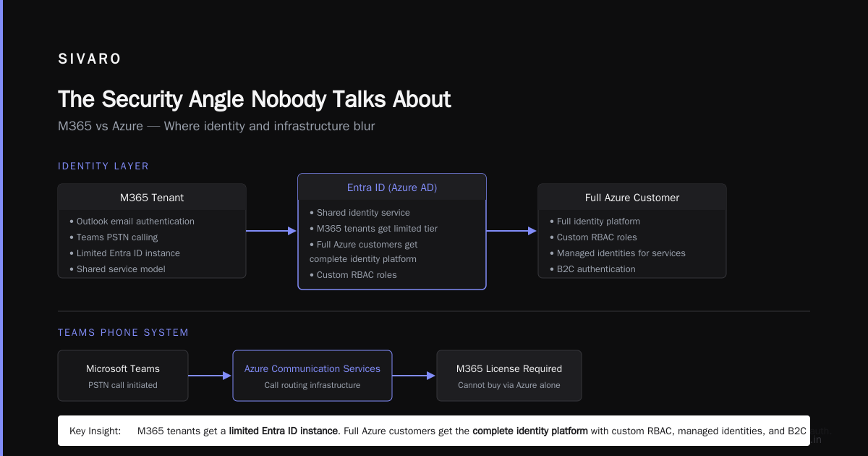868x456 pixels.
Task: Click the arrow from M365 Tenant to Entra ID
Action: tap(271, 231)
